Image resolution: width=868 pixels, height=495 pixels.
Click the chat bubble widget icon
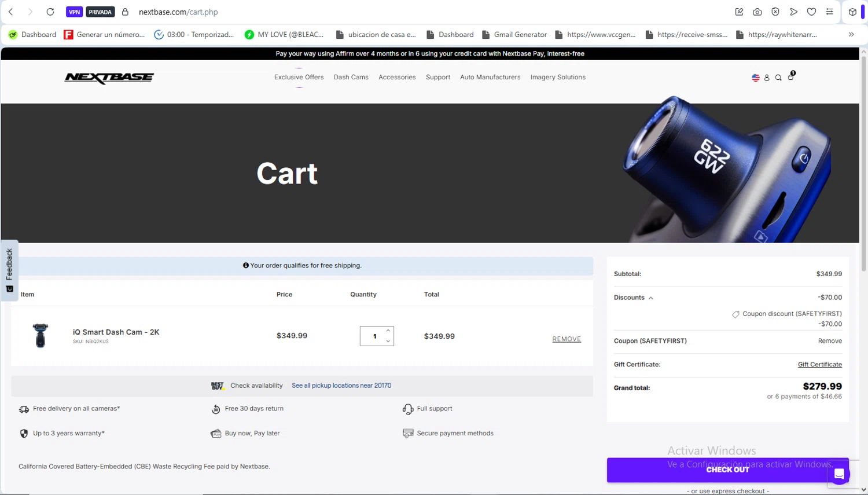coord(838,475)
